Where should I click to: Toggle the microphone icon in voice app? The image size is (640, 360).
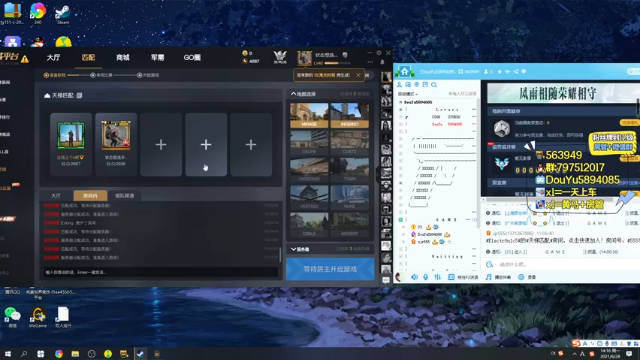(426, 277)
